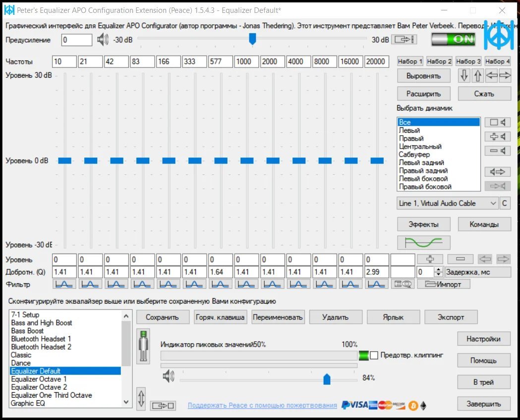Open the Эффекты panel

[x=423, y=224]
